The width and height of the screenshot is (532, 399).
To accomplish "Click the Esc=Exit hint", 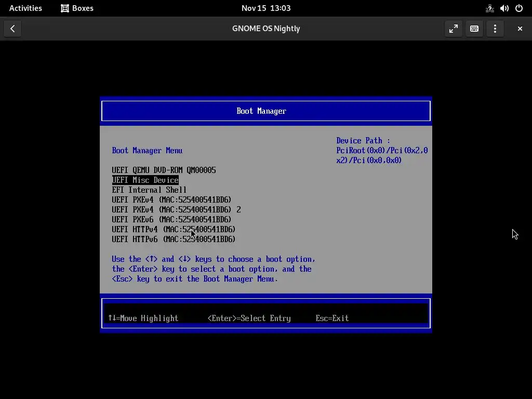I will [332, 318].
